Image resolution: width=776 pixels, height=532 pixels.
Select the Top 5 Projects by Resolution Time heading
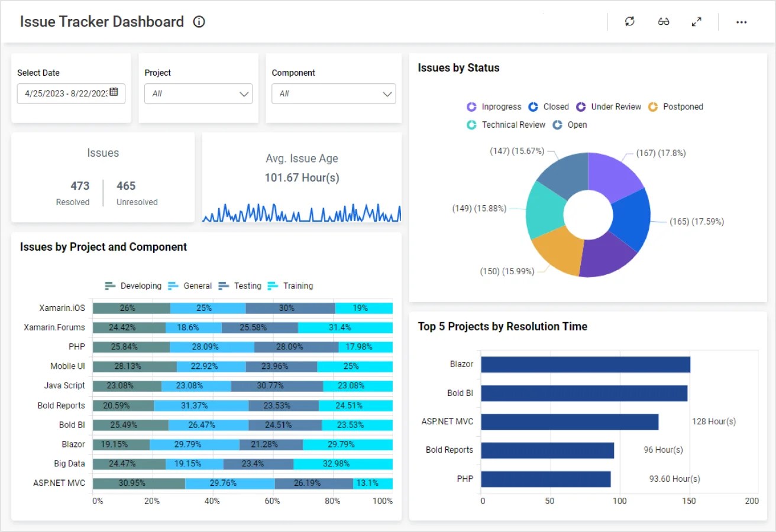[x=503, y=326]
